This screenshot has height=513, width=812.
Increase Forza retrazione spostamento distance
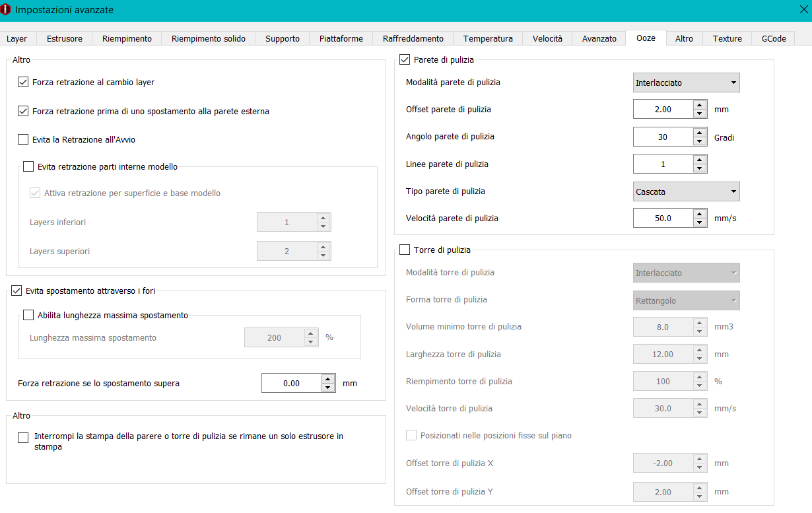[328, 378]
